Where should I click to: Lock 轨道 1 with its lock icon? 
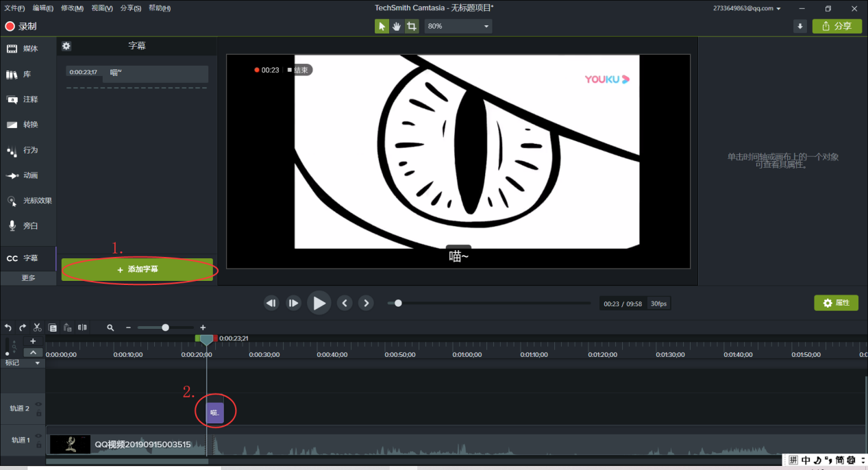[39, 445]
